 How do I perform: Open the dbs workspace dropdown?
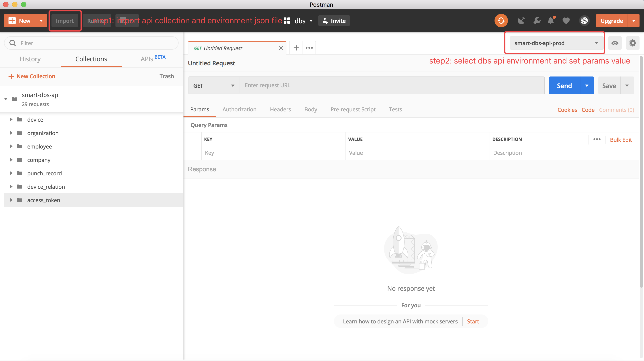tap(303, 21)
